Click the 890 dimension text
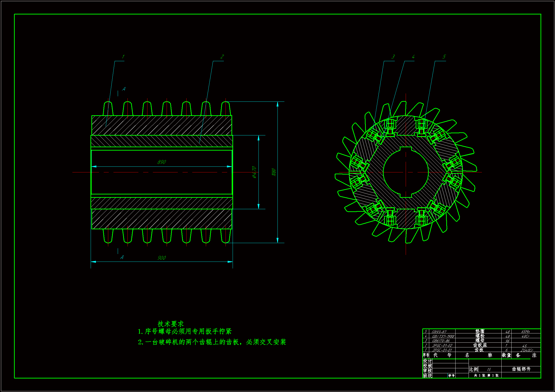Screen dimensions: 555x392 161,162
